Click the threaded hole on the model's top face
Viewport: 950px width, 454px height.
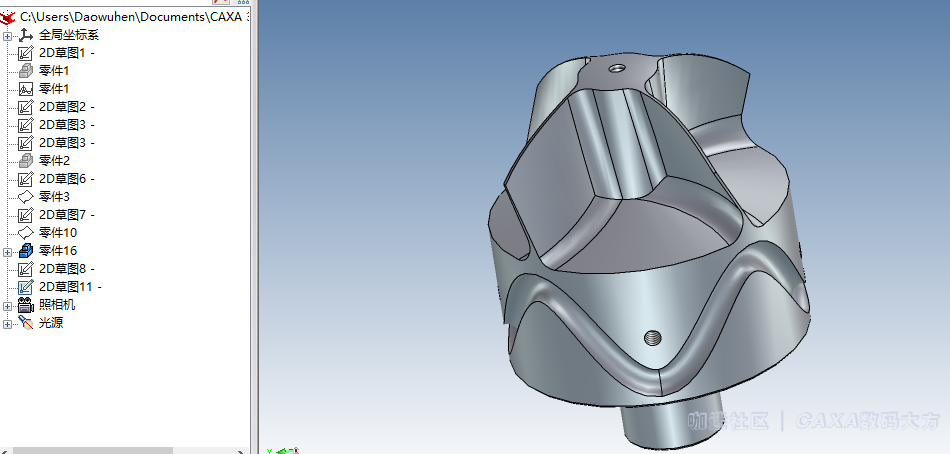coord(617,69)
